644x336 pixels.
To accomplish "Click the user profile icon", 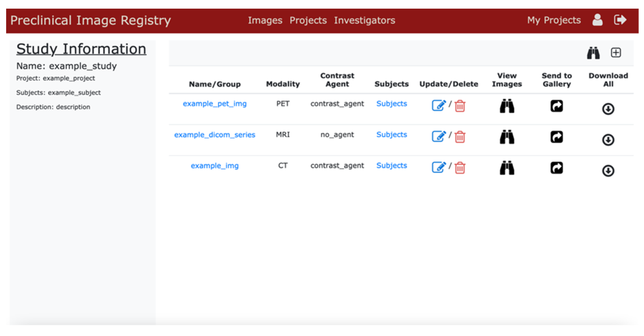I will pyautogui.click(x=597, y=20).
